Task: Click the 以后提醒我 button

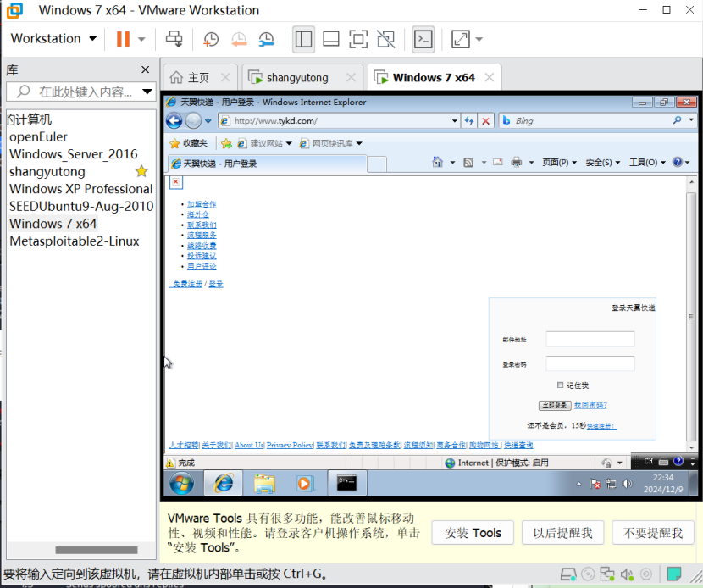Action: tap(562, 533)
